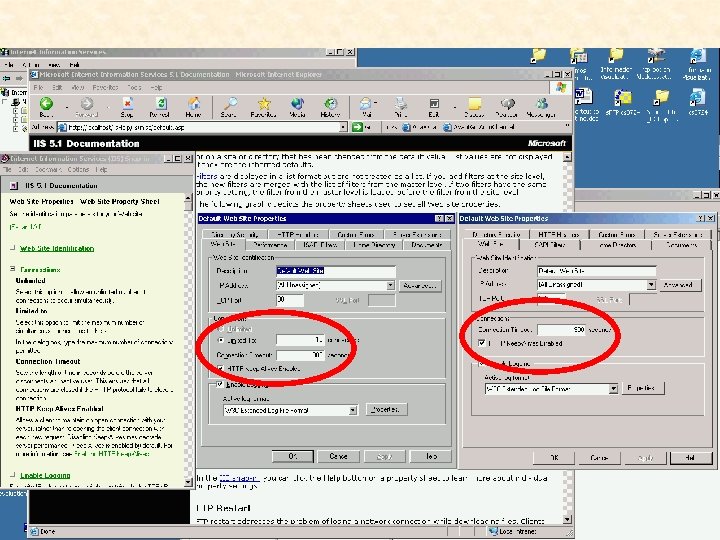This screenshot has width=720, height=540.
Task: Click the Local intranet zone in status bar
Action: (513, 531)
